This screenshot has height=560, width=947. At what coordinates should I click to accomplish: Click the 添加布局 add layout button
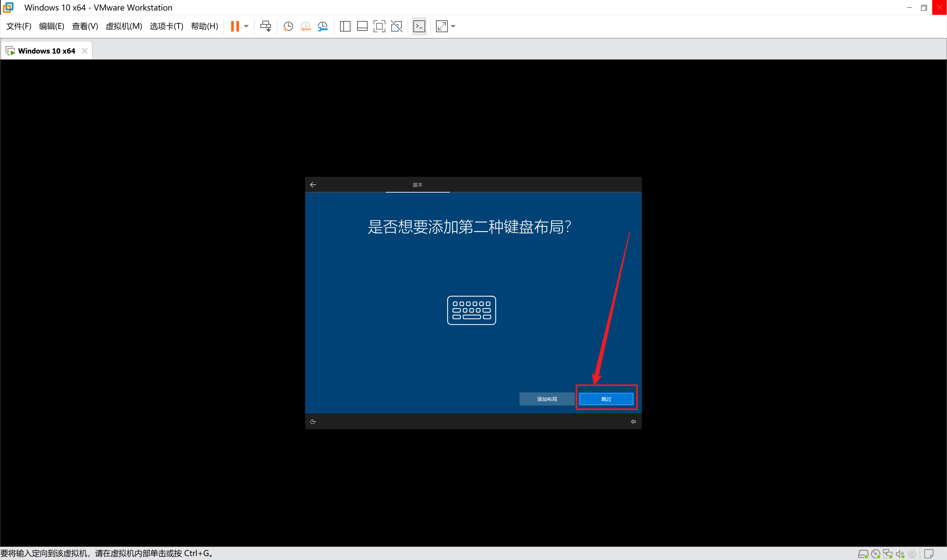(x=546, y=399)
